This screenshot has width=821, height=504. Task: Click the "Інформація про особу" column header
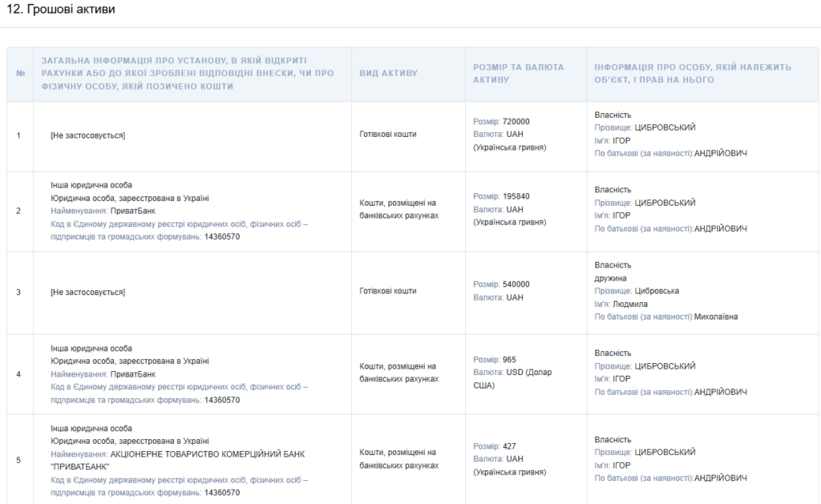click(693, 74)
